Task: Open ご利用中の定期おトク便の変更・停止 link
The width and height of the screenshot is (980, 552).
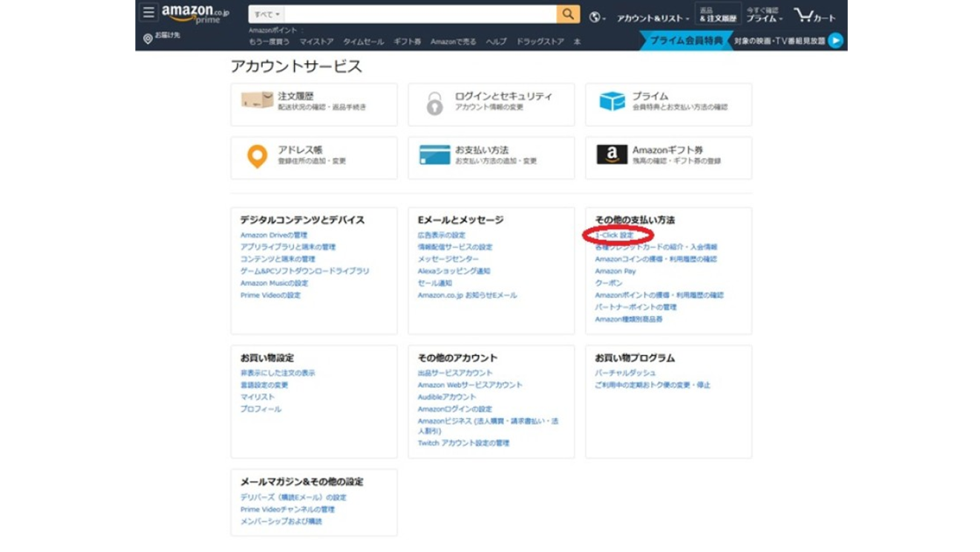Action: pos(653,385)
